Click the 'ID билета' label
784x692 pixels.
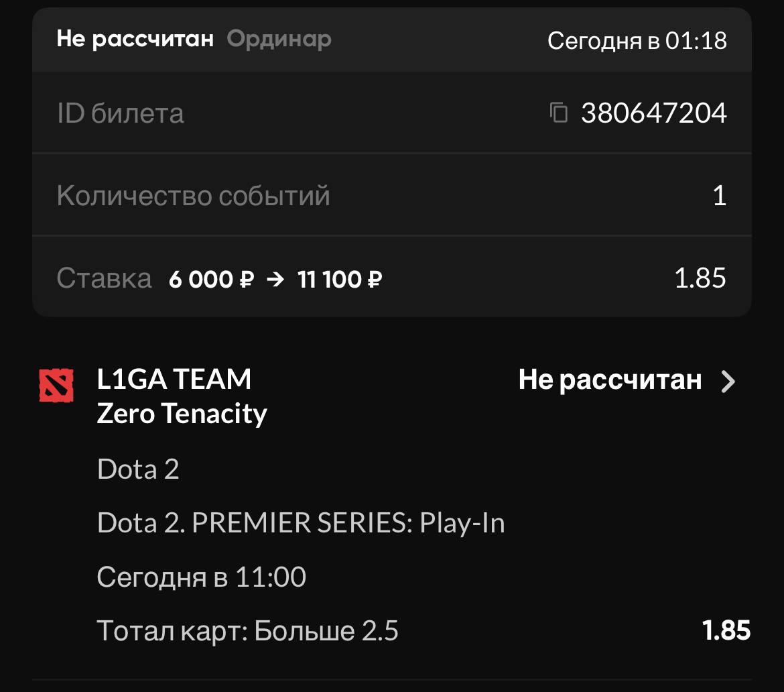(120, 113)
